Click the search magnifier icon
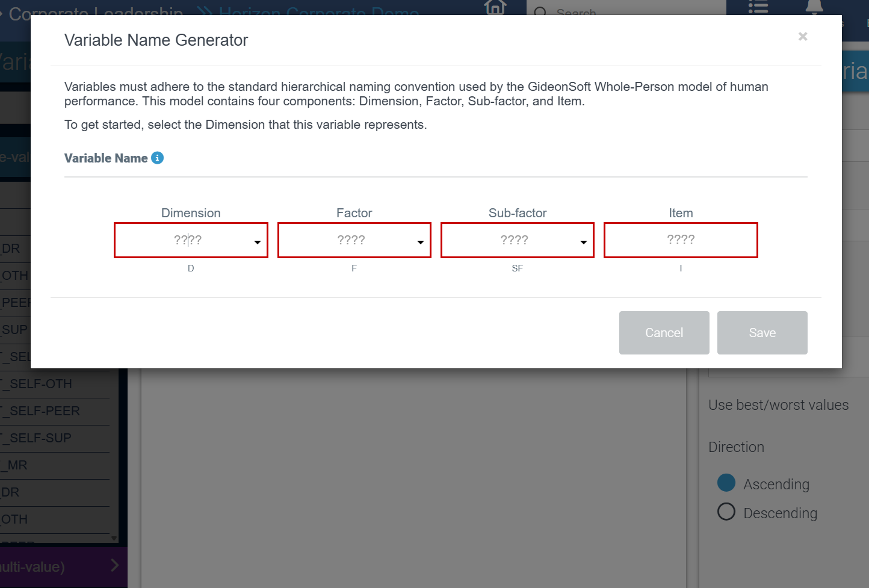The width and height of the screenshot is (869, 588). point(540,11)
